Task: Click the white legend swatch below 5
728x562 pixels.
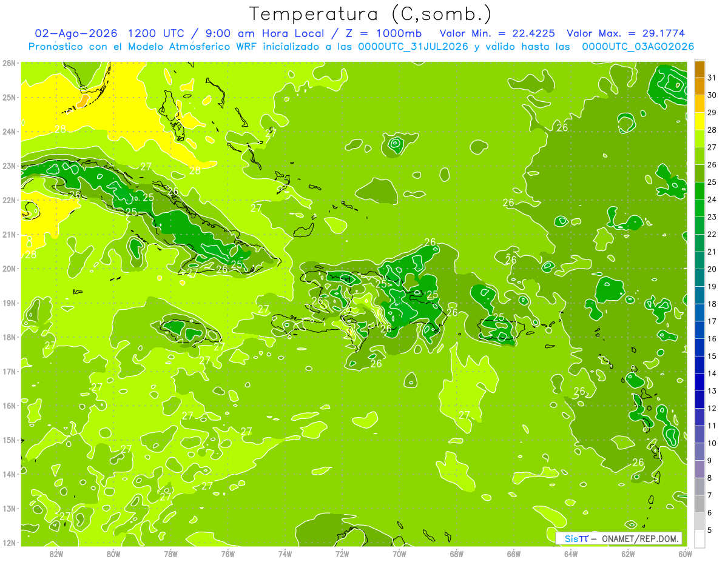Action: [699, 538]
